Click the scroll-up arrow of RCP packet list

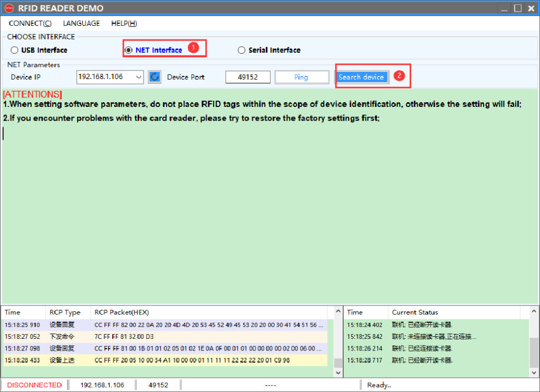tap(338, 312)
